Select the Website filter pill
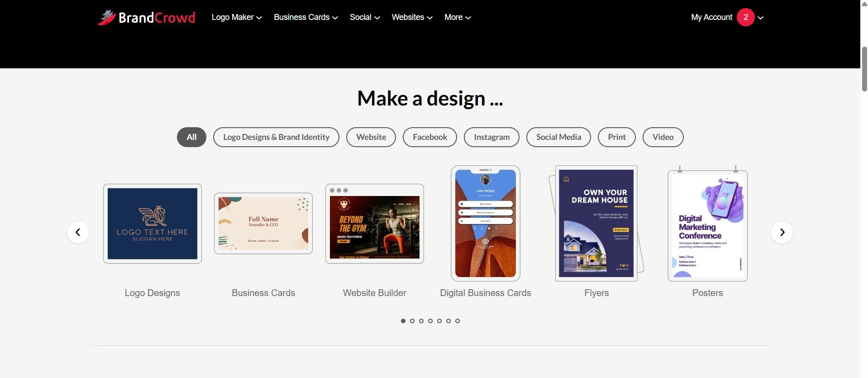Screen dimensions: 868x378 371,137
